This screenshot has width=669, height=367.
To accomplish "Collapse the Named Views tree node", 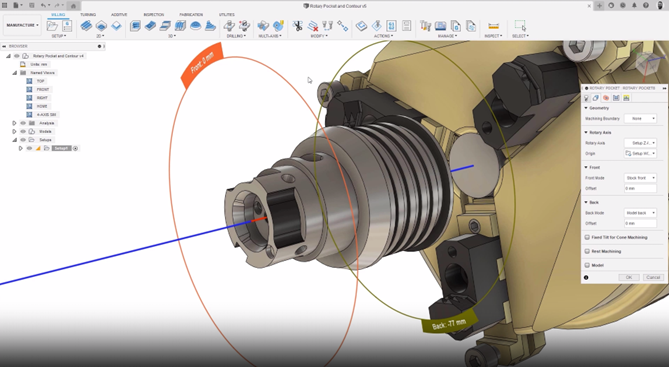I will pos(14,73).
